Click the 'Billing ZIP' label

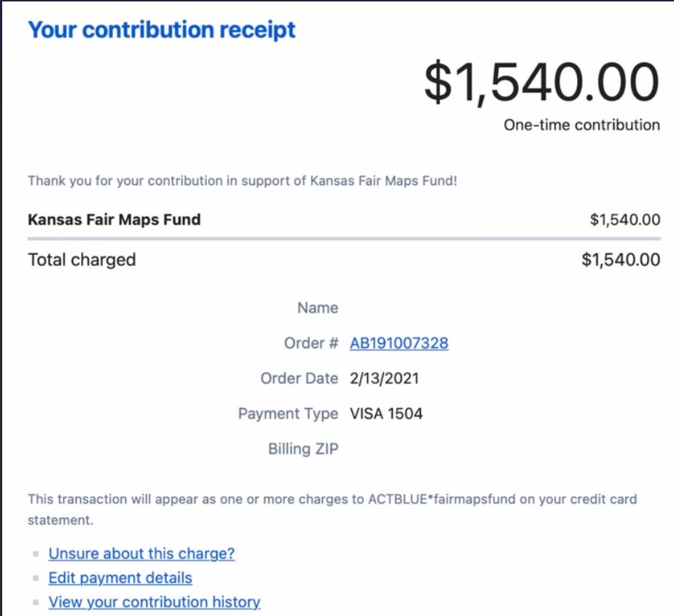coord(303,449)
